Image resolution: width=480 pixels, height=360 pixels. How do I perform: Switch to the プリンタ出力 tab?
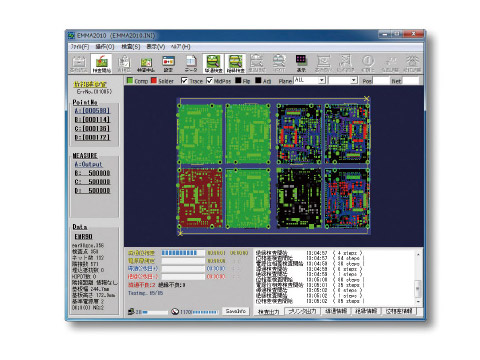(302, 311)
